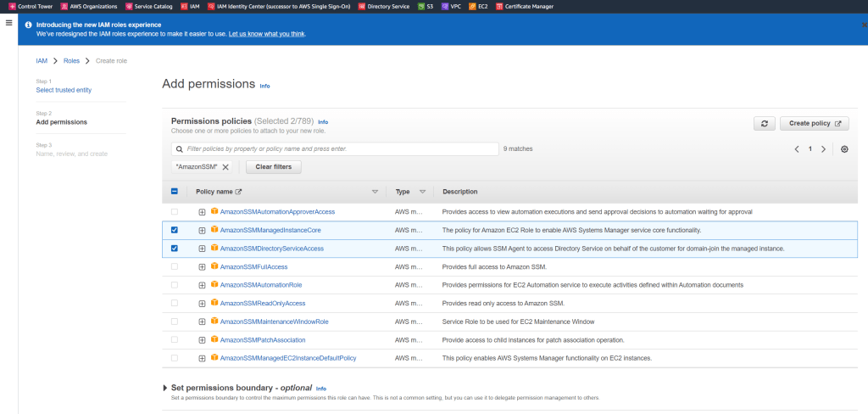Open AmazonSSMDirectoryServiceAccess policy link

(x=272, y=249)
